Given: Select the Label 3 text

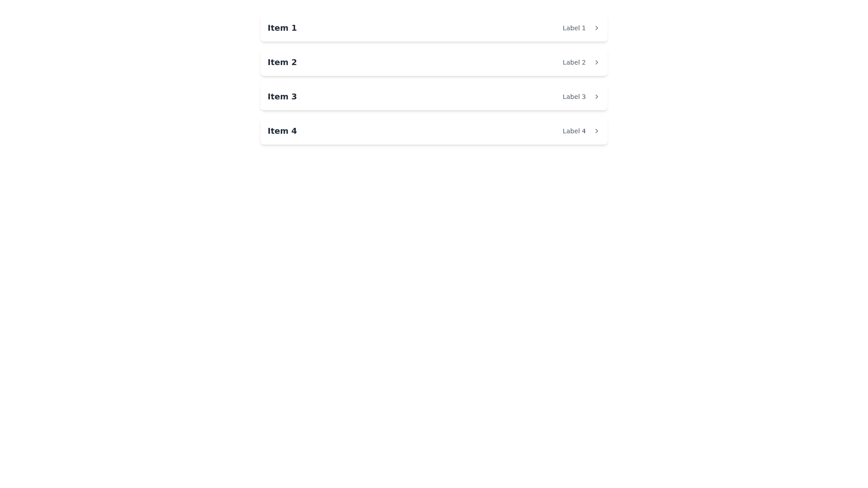Looking at the screenshot, I should (574, 97).
